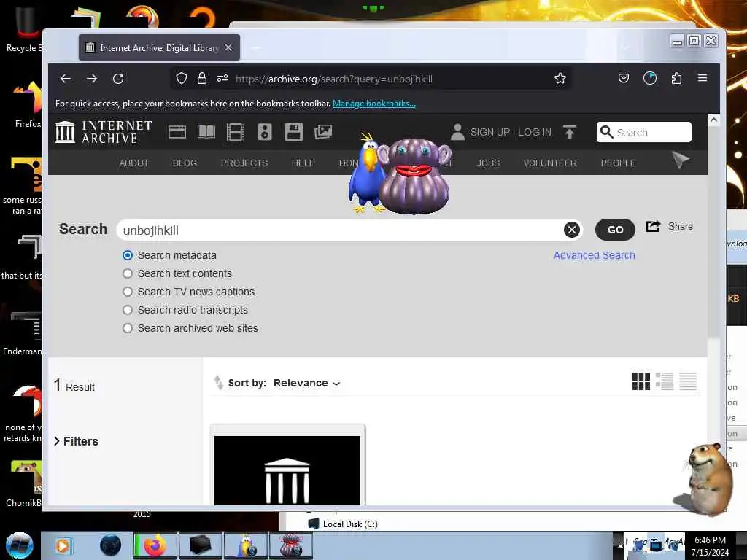Click the Share button
Screen dimensions: 747x560
670,227
